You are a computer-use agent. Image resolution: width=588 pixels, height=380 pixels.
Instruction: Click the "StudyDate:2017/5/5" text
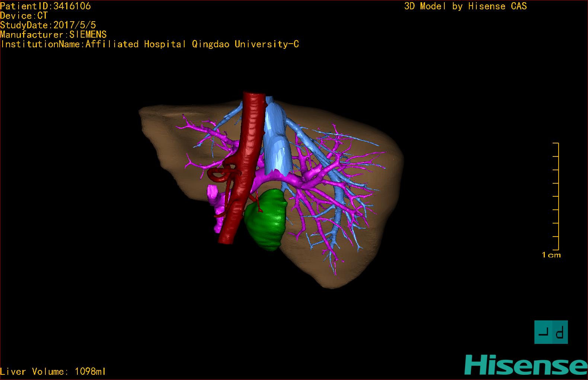[48, 25]
